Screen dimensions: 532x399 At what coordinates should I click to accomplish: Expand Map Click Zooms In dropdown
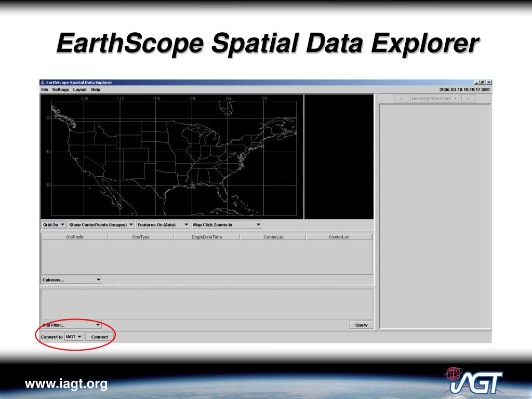[x=227, y=224]
